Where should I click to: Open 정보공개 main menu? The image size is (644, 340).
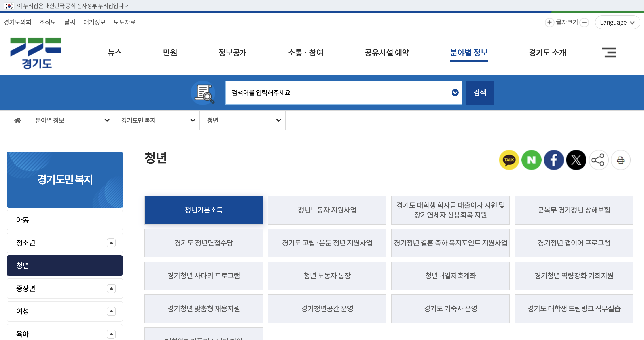233,53
